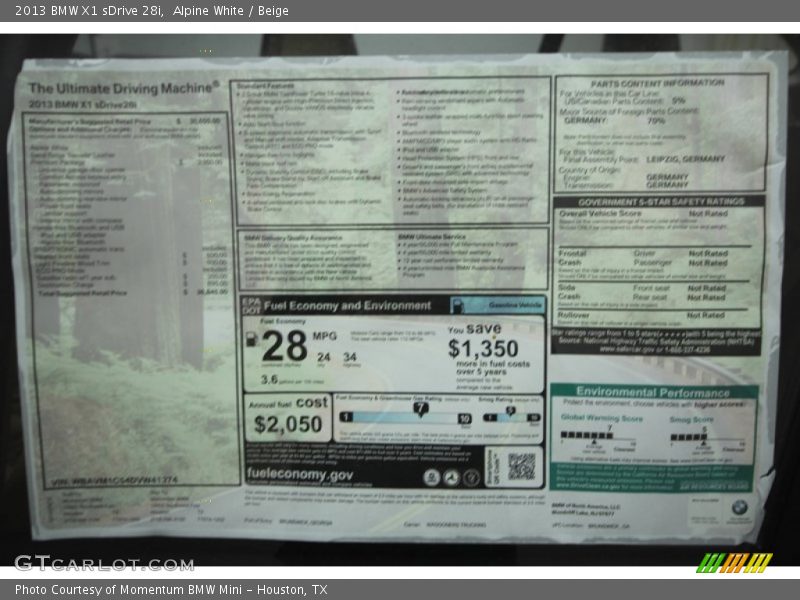Screen dimensions: 800x600
Task: Click the '2013 BMW X1 sDrive28i' sticker subtitle
Action: (x=83, y=105)
